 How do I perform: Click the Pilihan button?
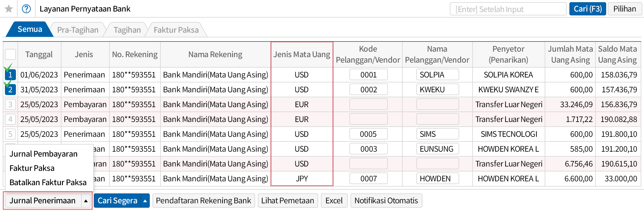tap(625, 9)
